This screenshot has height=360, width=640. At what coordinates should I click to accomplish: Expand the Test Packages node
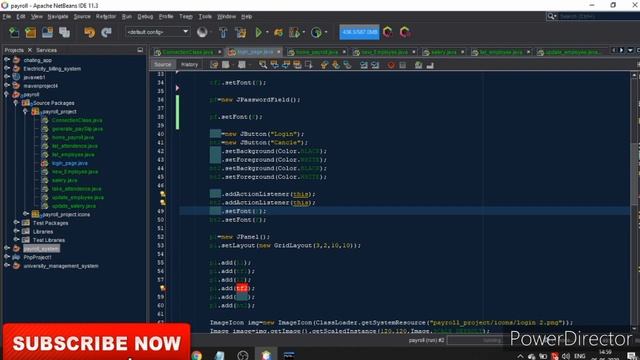coord(16,222)
